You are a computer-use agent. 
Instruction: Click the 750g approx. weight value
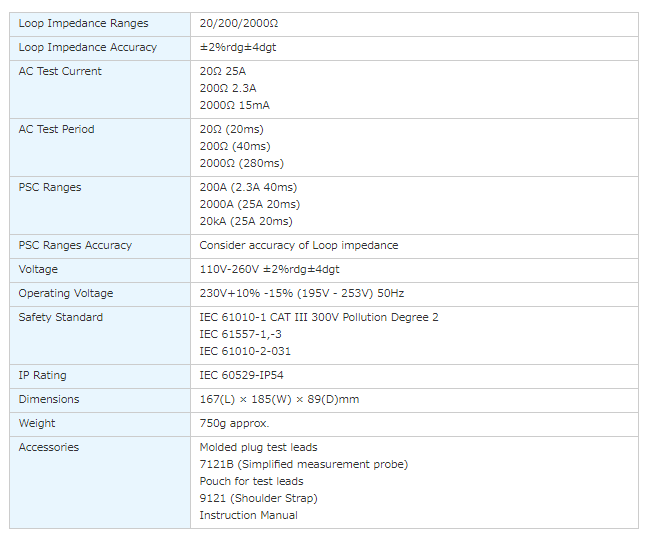[234, 423]
